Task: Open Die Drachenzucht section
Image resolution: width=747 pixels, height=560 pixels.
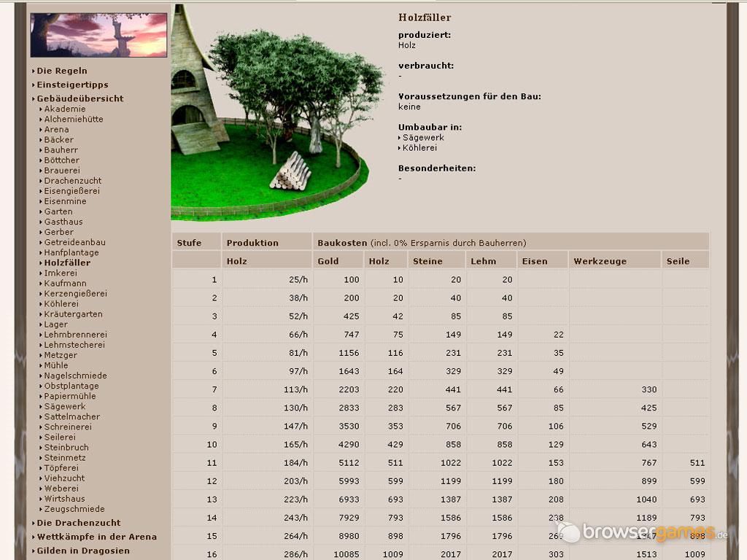Action: (x=79, y=523)
